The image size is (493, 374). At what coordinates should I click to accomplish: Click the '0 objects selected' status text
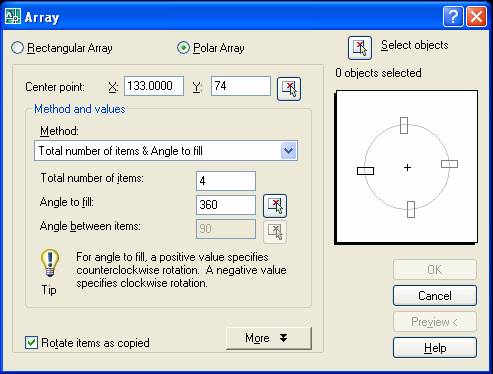(x=378, y=73)
